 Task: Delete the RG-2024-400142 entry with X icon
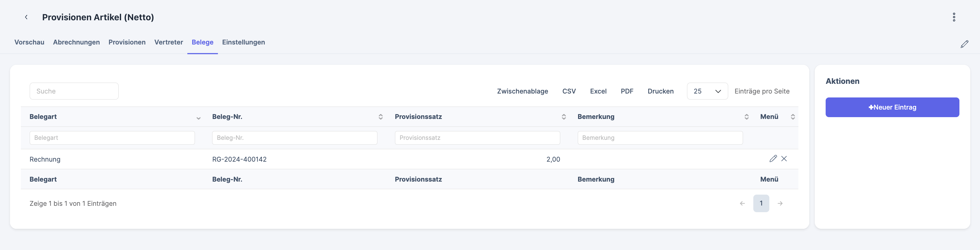click(784, 159)
